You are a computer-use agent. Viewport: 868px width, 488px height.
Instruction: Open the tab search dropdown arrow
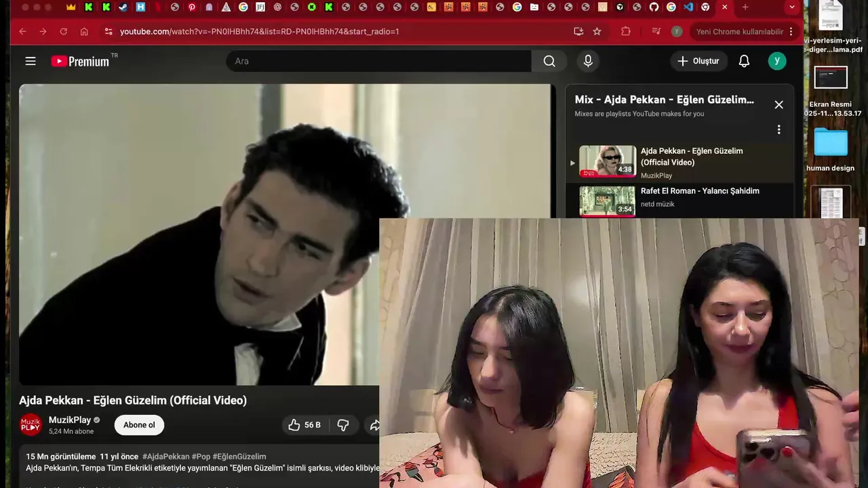(x=792, y=7)
